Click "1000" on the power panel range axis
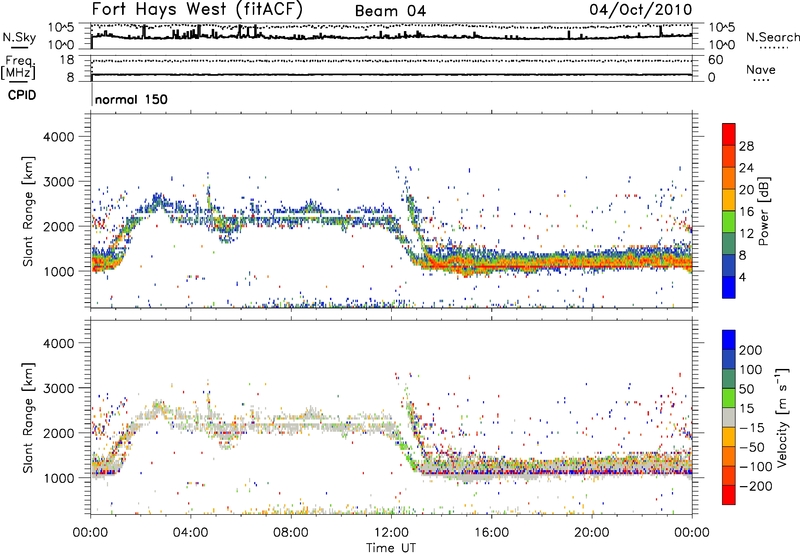 point(59,272)
